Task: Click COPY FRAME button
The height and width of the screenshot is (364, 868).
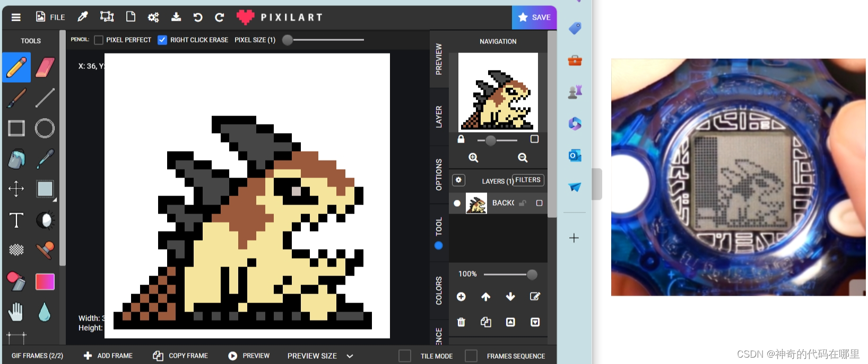Action: (x=180, y=356)
